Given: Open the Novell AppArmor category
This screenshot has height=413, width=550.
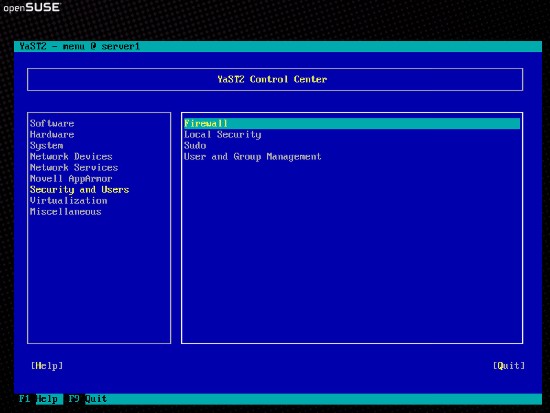Looking at the screenshot, I should click(71, 179).
